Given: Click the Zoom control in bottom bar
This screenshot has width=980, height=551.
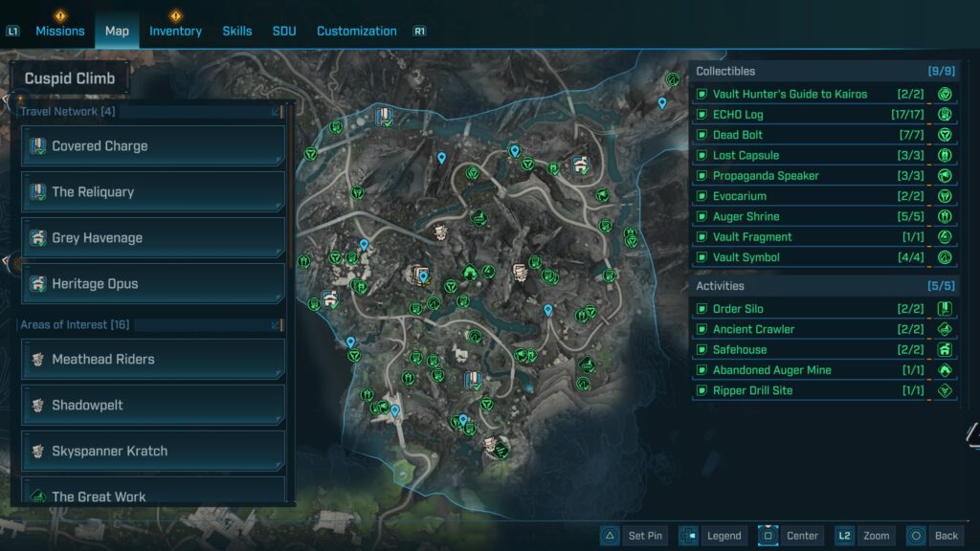Looking at the screenshot, I should [864, 536].
